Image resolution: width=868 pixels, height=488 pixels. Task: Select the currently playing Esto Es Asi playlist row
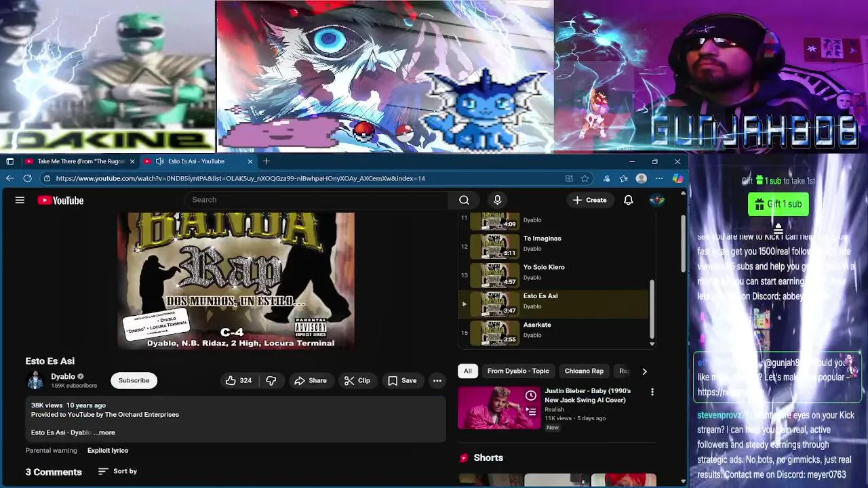pyautogui.click(x=555, y=304)
